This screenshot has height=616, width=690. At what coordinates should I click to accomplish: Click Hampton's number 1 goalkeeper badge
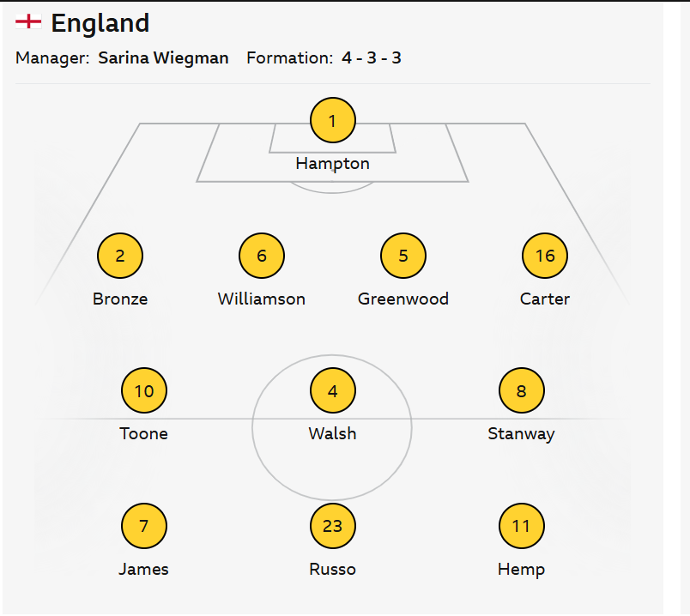333,120
